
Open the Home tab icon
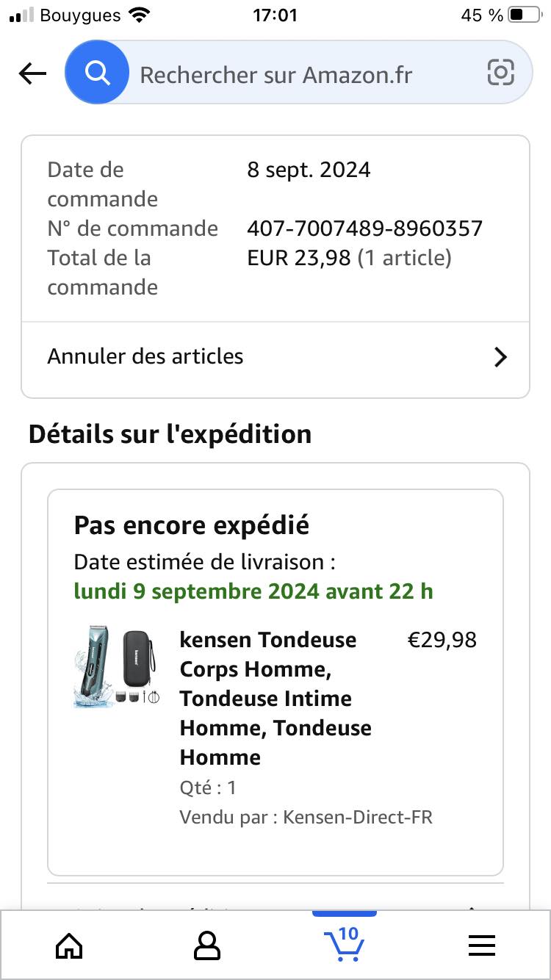point(69,946)
